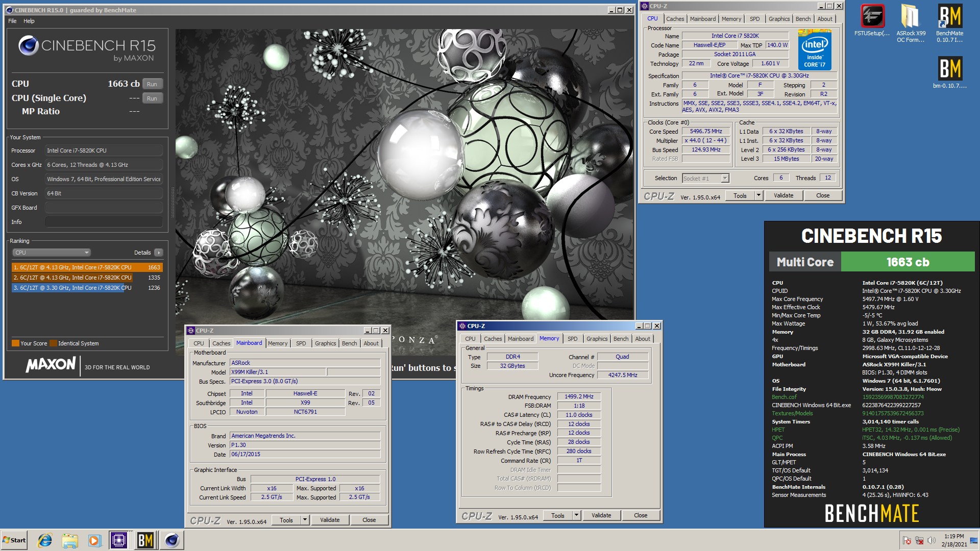Select ranking entry scoring 1335
Image resolution: width=980 pixels, height=551 pixels.
pos(87,278)
